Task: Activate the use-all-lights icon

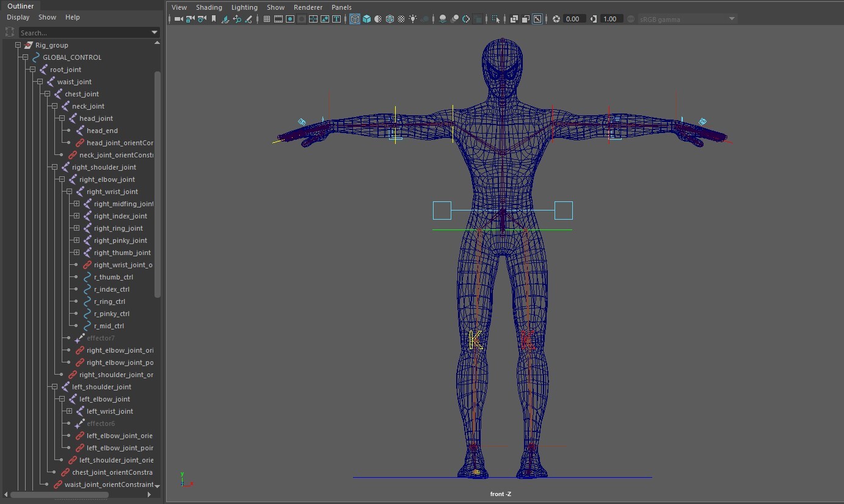Action: tap(412, 19)
